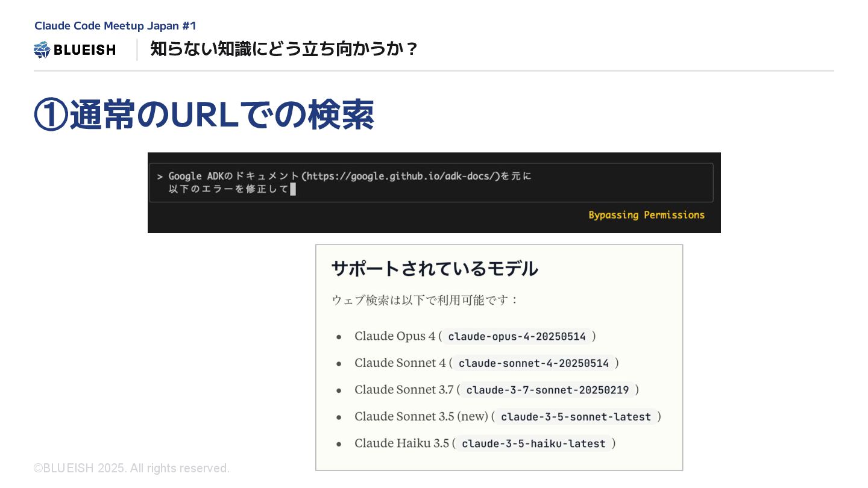Click the subtitle "知らない知識にどう立ち向かうか？"
Image resolution: width=868 pixels, height=488 pixels.
click(x=284, y=49)
